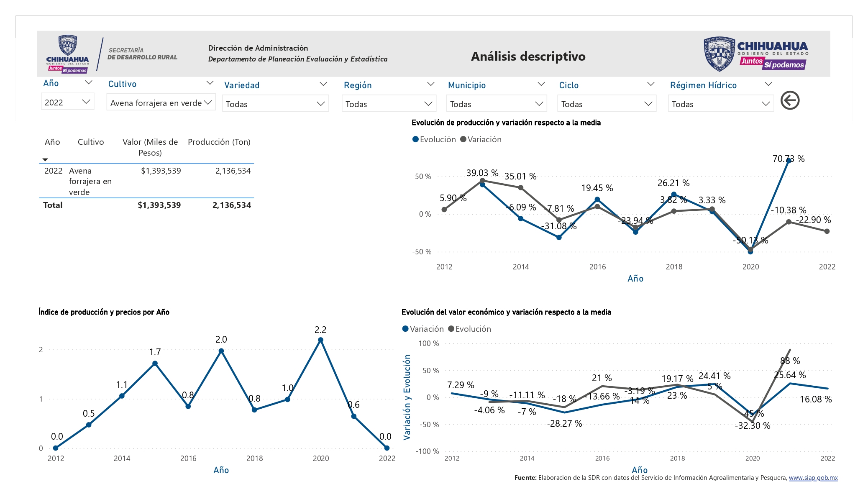The width and height of the screenshot is (868, 502).
Task: Open the Ciclo dropdown set to Todas
Action: (x=607, y=104)
